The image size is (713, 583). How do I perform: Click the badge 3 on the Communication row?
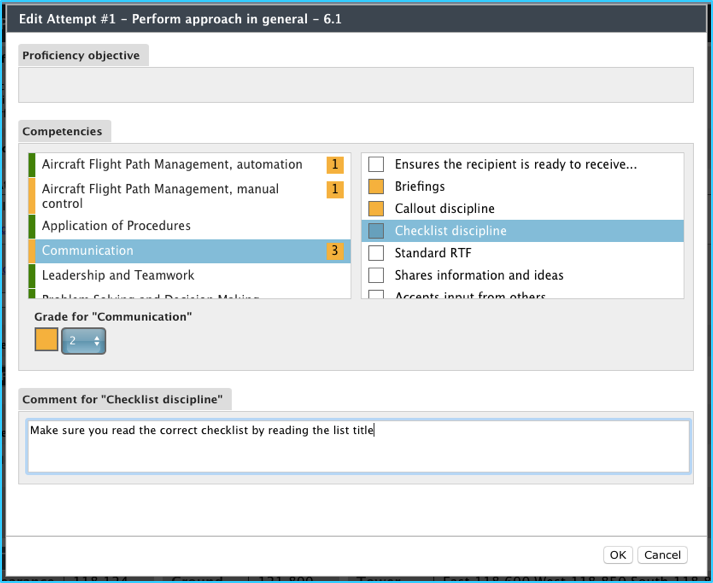(335, 251)
